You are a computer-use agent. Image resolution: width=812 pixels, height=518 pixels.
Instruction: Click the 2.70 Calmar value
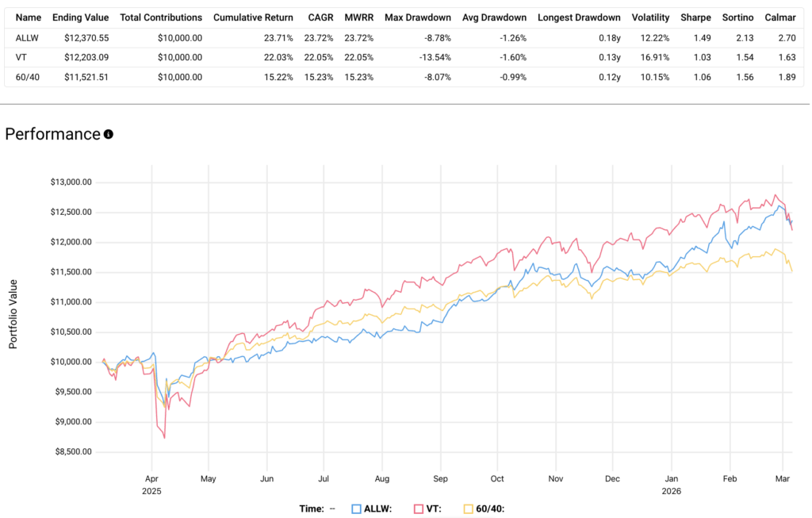point(787,38)
